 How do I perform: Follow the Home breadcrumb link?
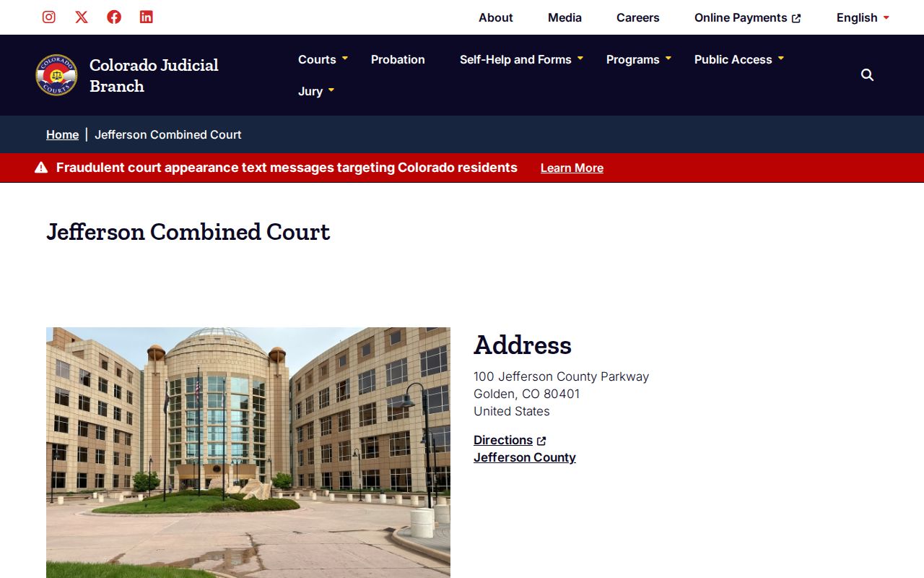coord(63,134)
